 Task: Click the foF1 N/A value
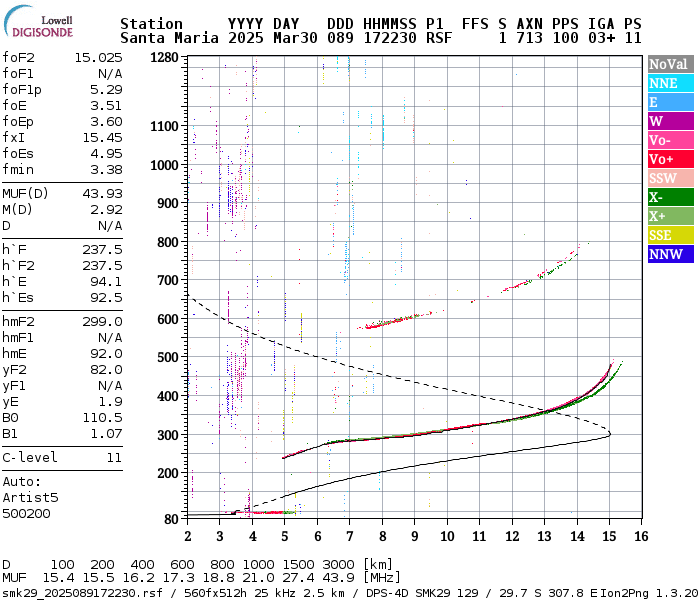click(x=110, y=74)
